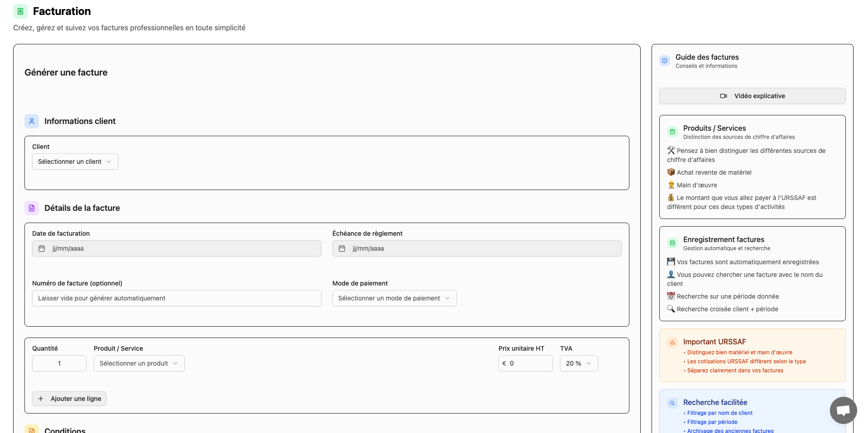Click calendar icon in Échéance de règlement
The image size is (868, 433).
click(342, 248)
